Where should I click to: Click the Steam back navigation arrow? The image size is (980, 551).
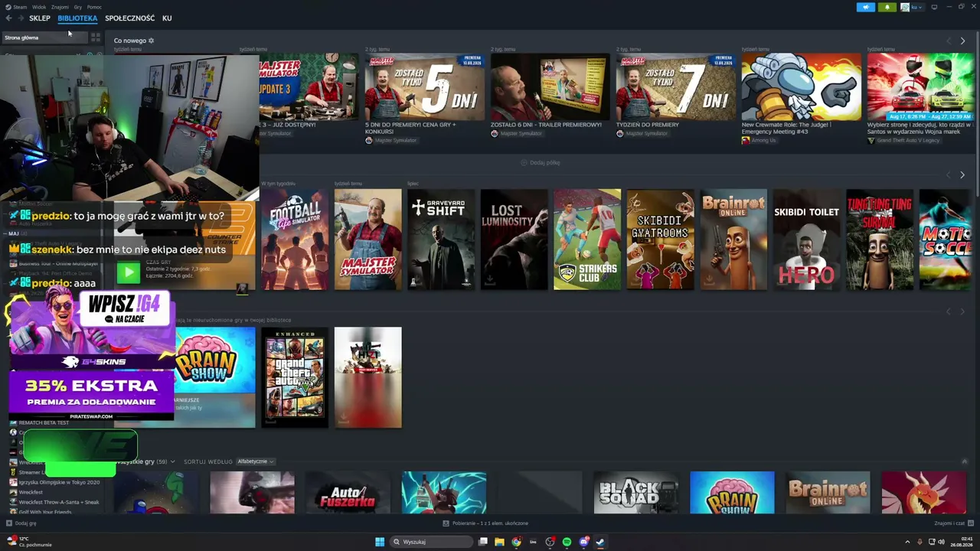8,18
